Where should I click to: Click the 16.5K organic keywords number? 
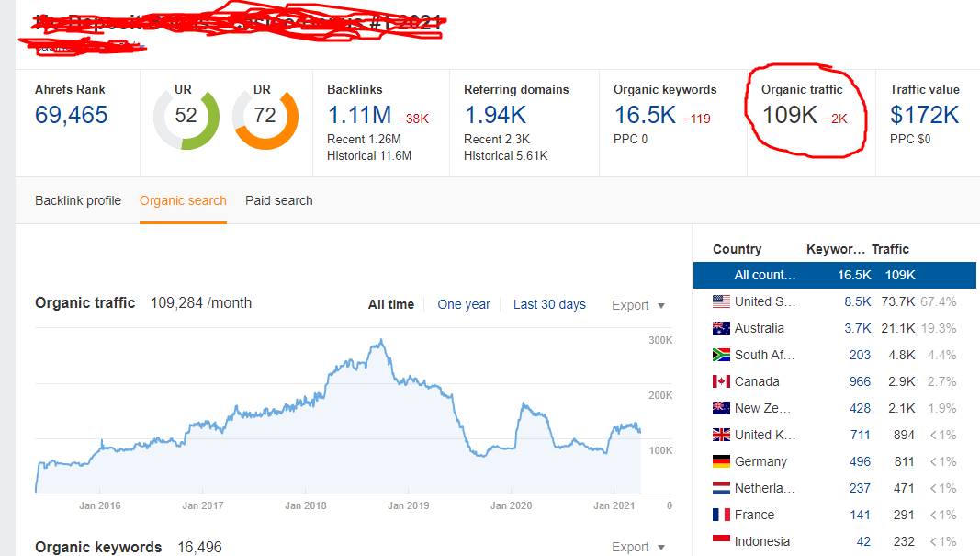point(644,115)
